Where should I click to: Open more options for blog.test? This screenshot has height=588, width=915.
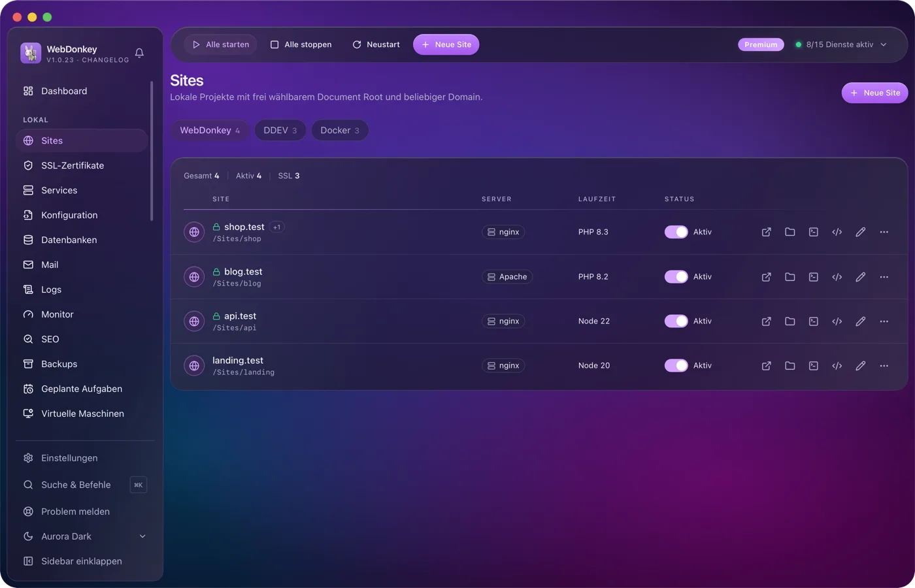click(x=884, y=277)
